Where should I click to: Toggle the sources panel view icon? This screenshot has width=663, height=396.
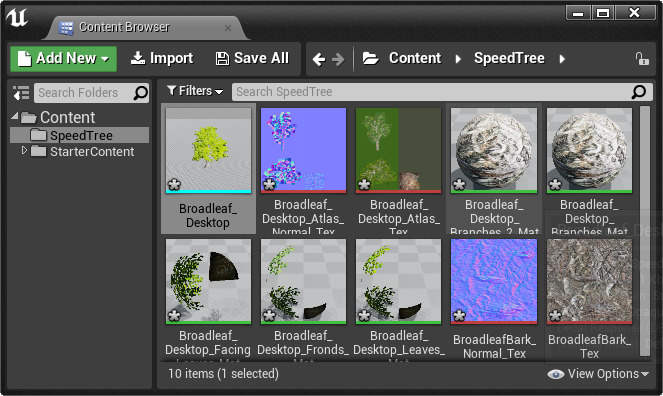pos(21,93)
